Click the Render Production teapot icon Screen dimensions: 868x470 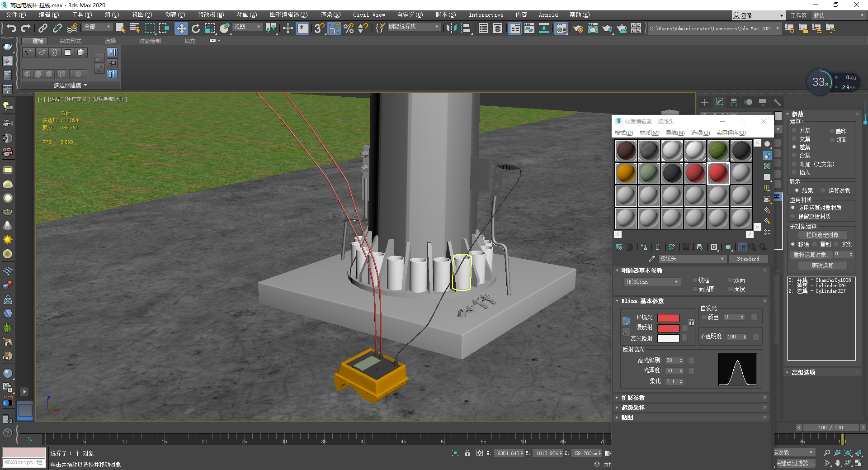click(x=607, y=28)
